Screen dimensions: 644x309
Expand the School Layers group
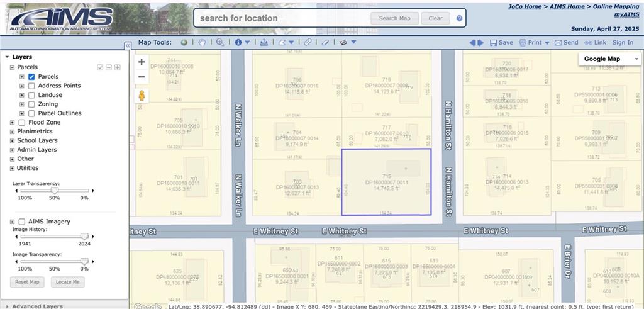pos(12,140)
